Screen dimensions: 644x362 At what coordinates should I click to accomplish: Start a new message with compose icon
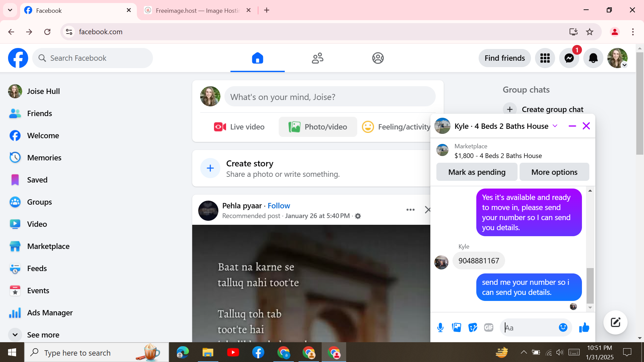[x=615, y=322]
